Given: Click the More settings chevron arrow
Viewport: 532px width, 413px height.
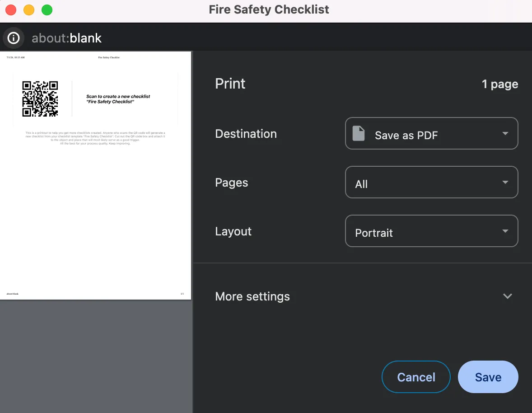Looking at the screenshot, I should [507, 296].
